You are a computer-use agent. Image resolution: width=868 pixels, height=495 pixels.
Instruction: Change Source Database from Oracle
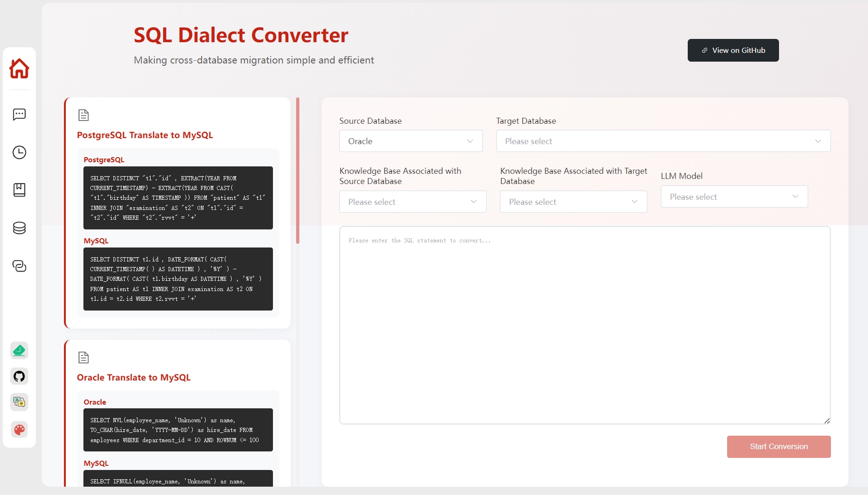tap(411, 141)
